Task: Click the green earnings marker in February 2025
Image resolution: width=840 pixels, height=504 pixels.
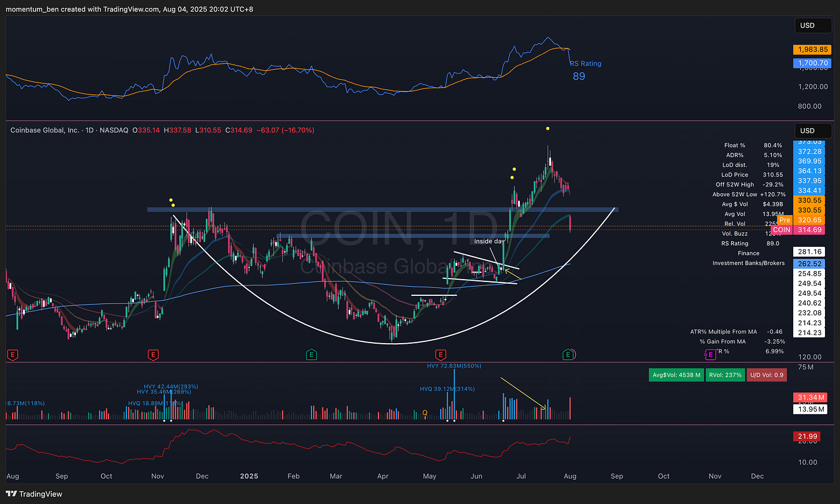Action: coord(312,355)
